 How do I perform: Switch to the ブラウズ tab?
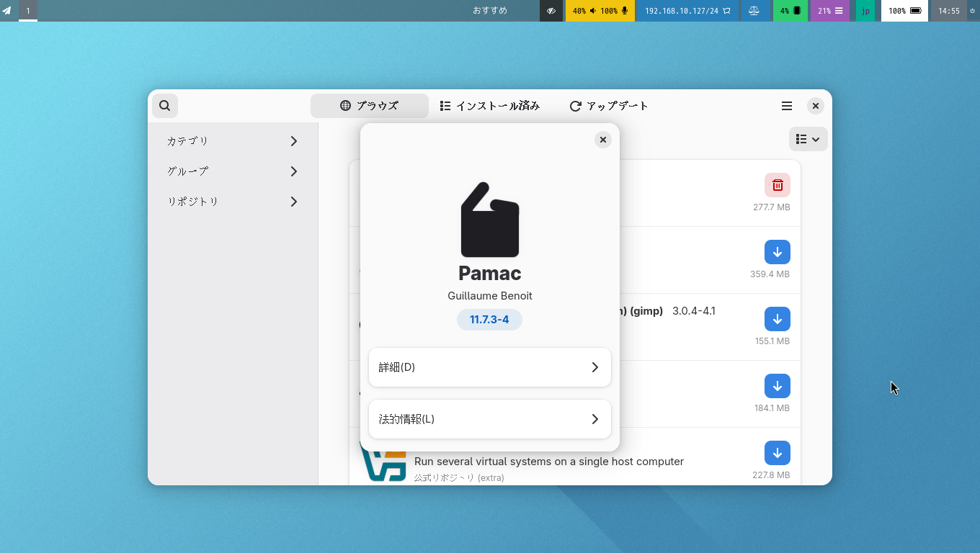[x=370, y=106]
